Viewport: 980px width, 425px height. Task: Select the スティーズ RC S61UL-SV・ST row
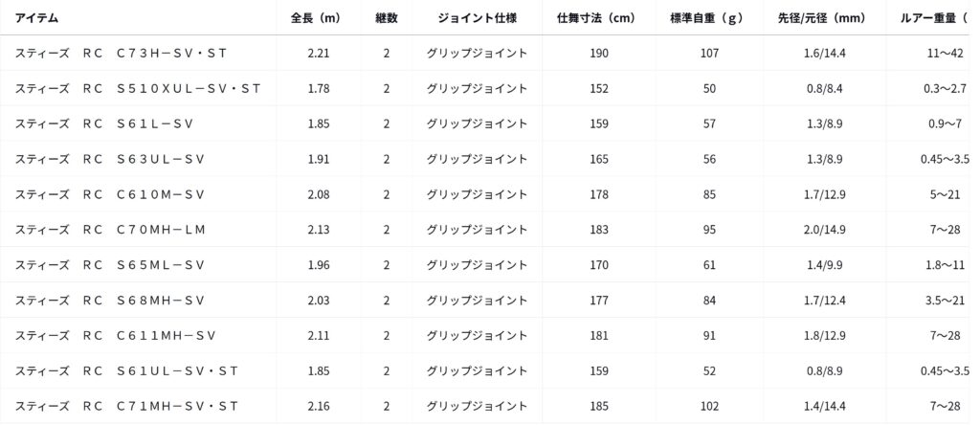(126, 371)
